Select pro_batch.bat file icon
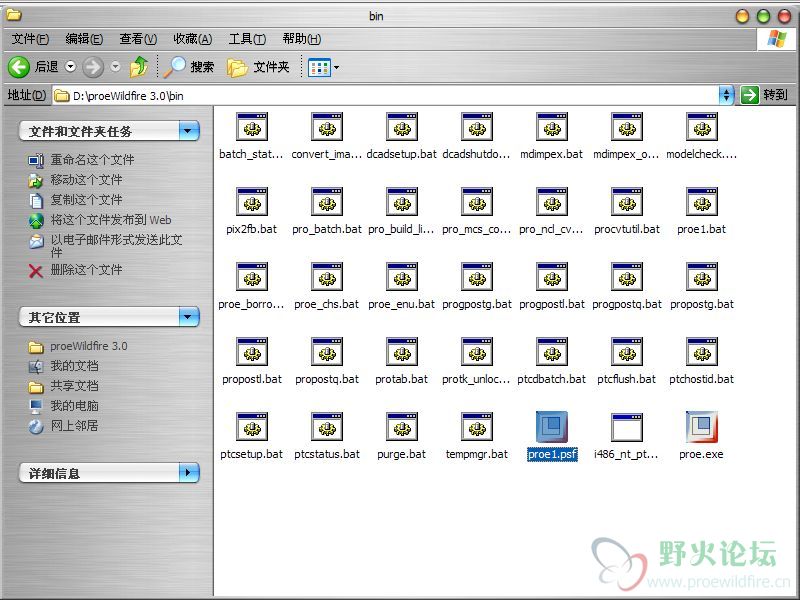Viewport: 800px width, 600px height. click(x=327, y=202)
